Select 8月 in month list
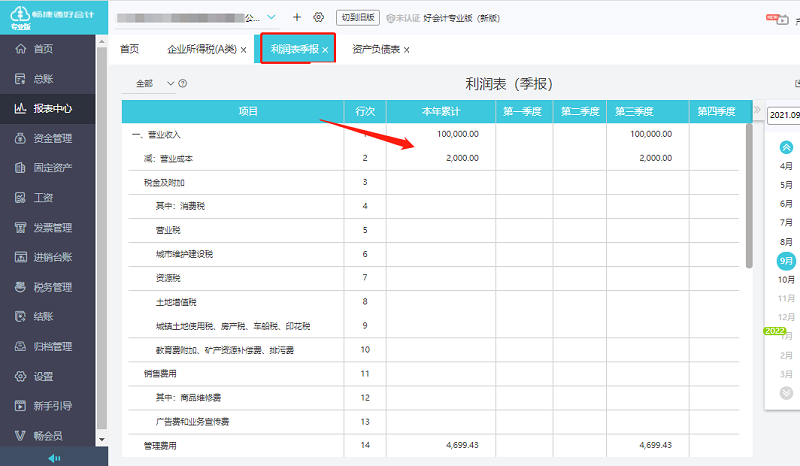The image size is (800, 466). [x=786, y=242]
